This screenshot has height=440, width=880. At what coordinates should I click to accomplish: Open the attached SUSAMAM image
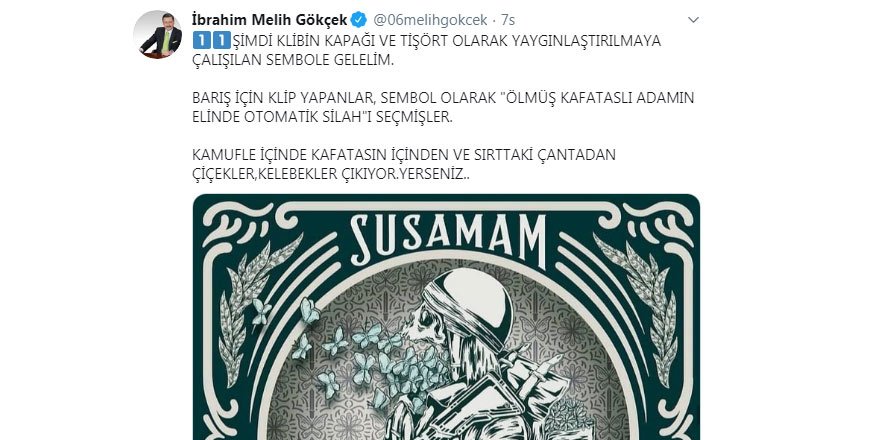point(446,317)
